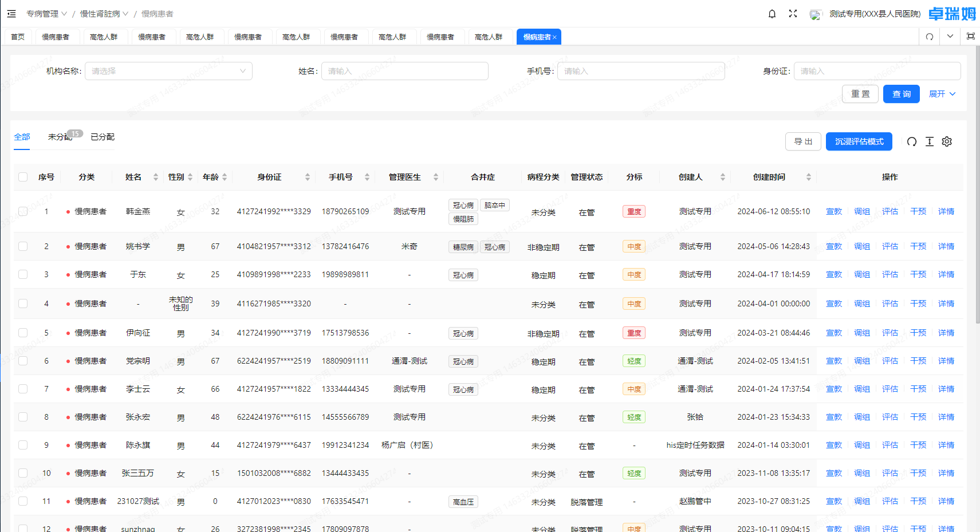Sort table by 性别 column
The height and width of the screenshot is (532, 980).
[190, 178]
